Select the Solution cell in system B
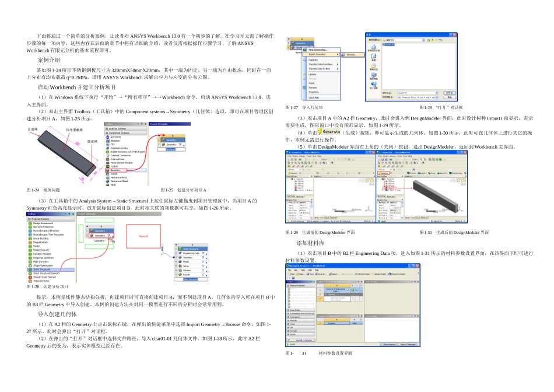The height and width of the screenshot is (392, 554). pyautogui.click(x=193, y=271)
